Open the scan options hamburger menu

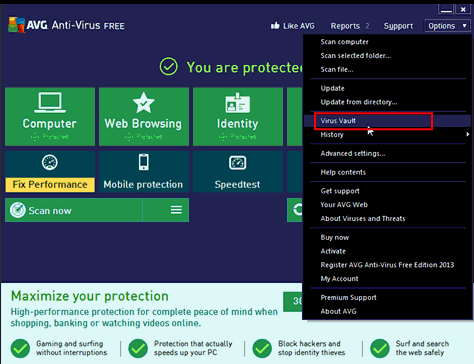click(x=176, y=210)
